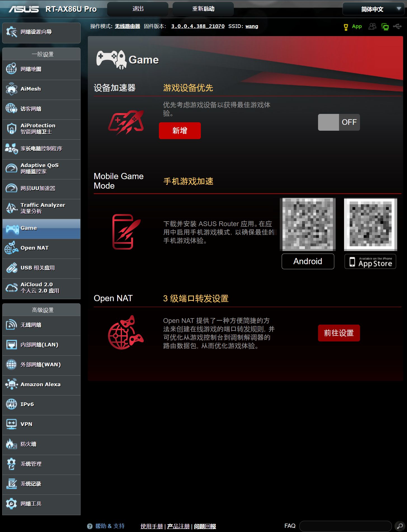Click the Open NAT globe gamepad icon
The image size is (407, 532).
pyautogui.click(x=126, y=332)
